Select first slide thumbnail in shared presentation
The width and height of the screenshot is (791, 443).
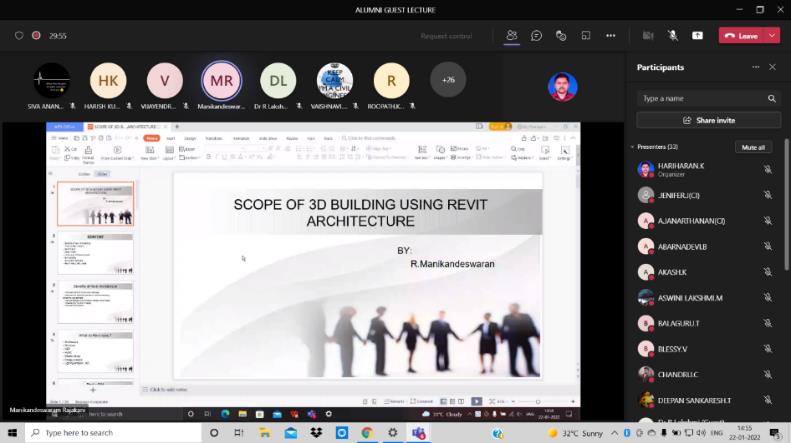tap(95, 204)
